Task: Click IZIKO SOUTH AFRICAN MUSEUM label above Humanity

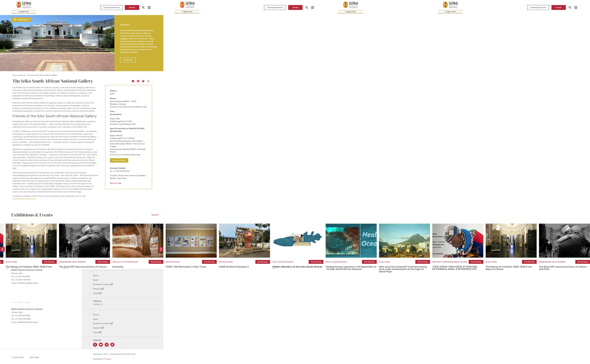Action: 125,262
